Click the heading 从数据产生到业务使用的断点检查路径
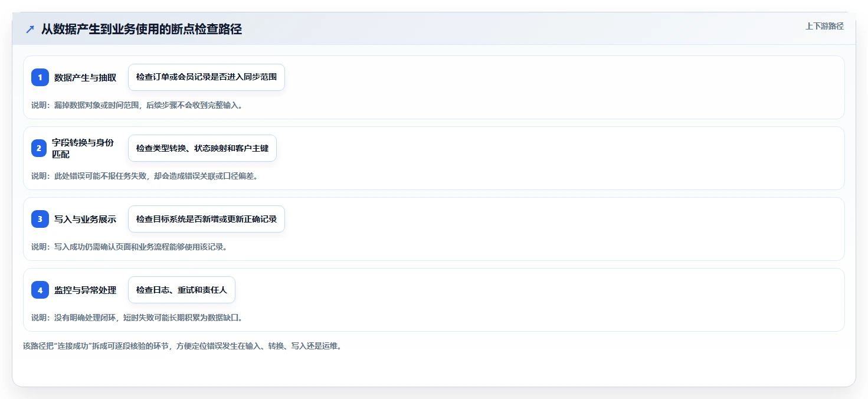The image size is (868, 399). tap(142, 30)
